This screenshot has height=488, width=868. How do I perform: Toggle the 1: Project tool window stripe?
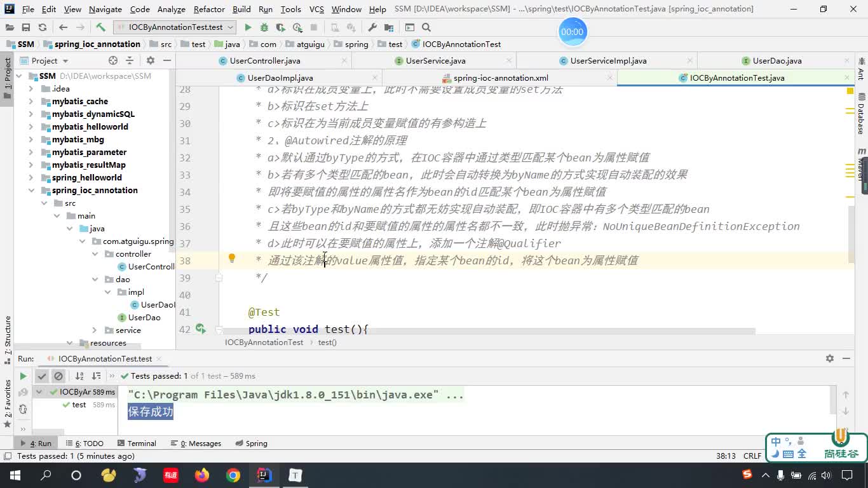coord(8,79)
